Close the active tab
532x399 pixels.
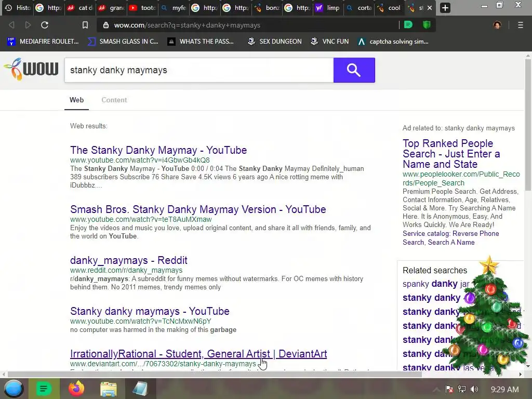[430, 8]
